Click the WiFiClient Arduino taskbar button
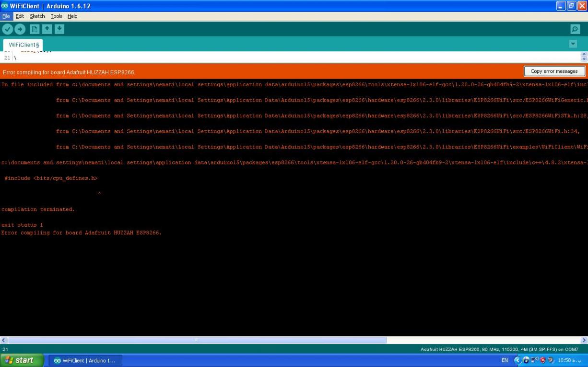 pos(85,360)
